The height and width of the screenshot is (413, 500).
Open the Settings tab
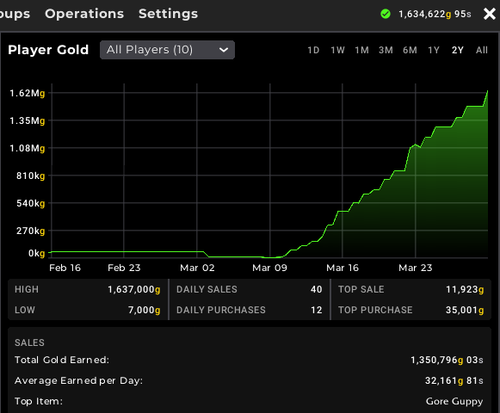pyautogui.click(x=168, y=14)
